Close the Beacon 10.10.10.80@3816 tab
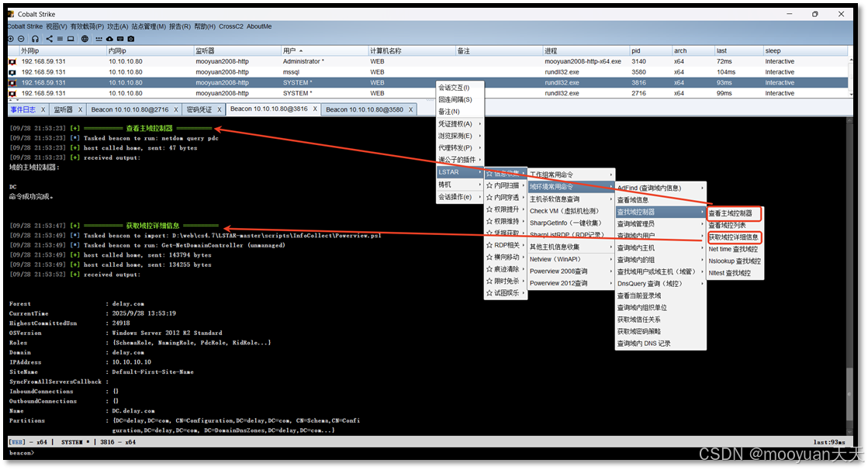The image size is (868, 470). pos(315,109)
